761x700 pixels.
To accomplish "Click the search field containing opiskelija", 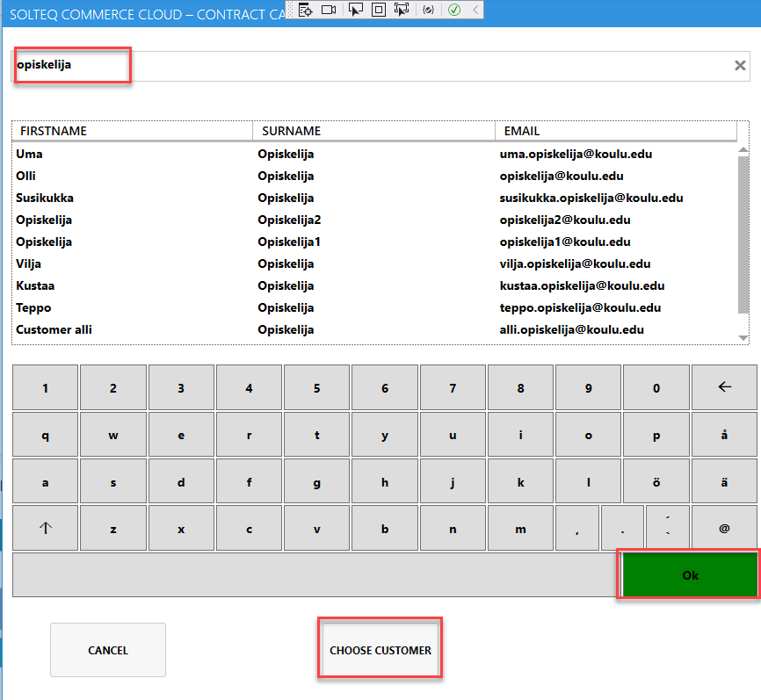I will tap(352, 66).
